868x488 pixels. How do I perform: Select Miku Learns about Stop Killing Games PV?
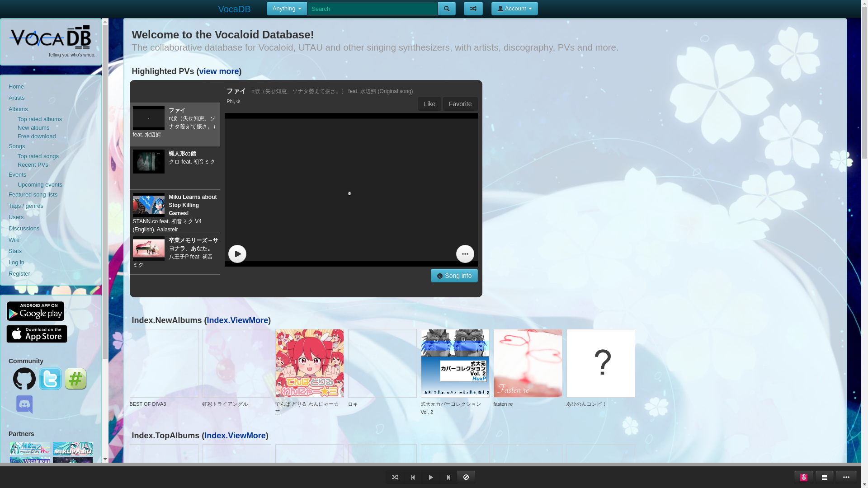(x=175, y=211)
